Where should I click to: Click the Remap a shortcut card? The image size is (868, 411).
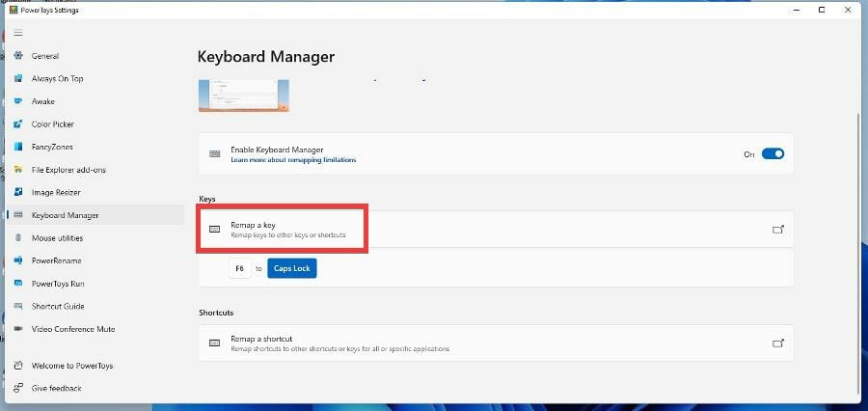(x=496, y=342)
